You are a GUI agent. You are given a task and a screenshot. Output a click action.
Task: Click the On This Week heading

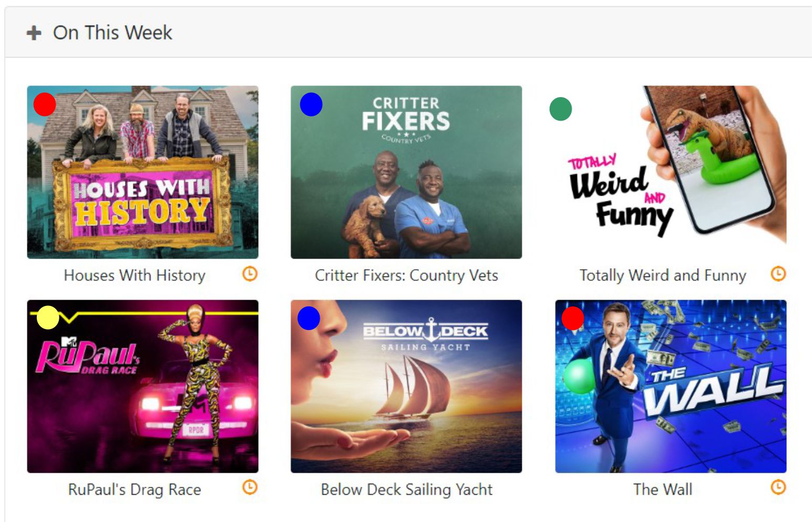112,33
